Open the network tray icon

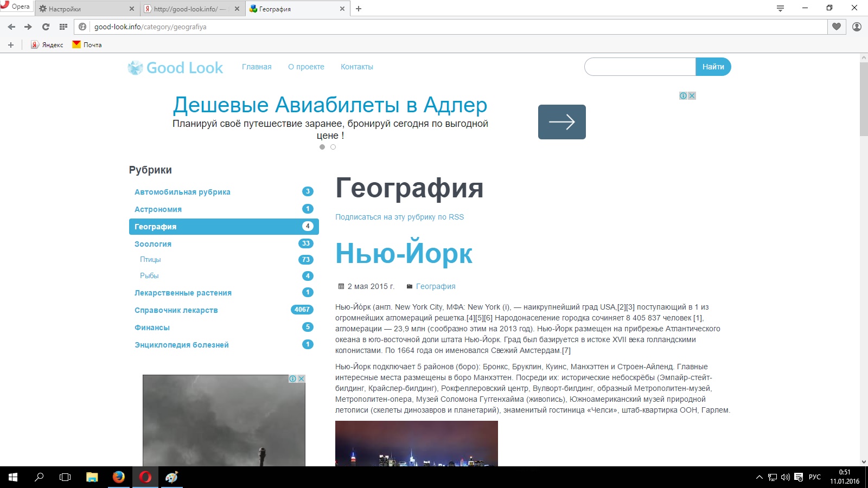pos(773,477)
